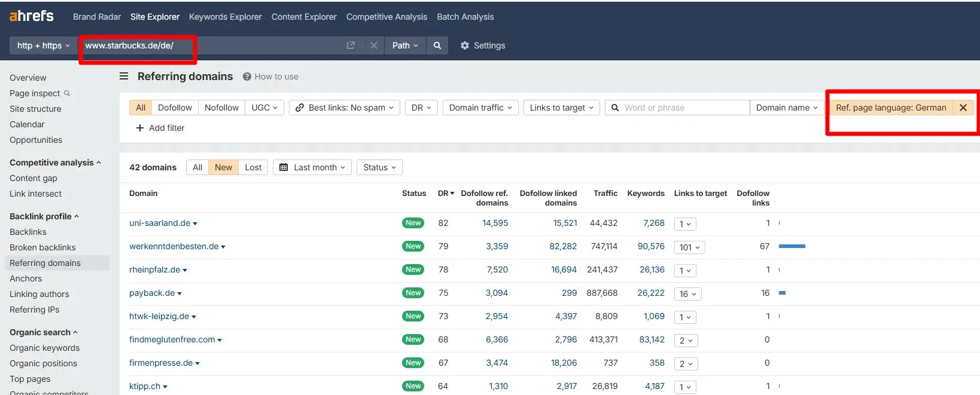Open Domain traffic filter dropdown
This screenshot has width=980, height=395.
pos(480,108)
